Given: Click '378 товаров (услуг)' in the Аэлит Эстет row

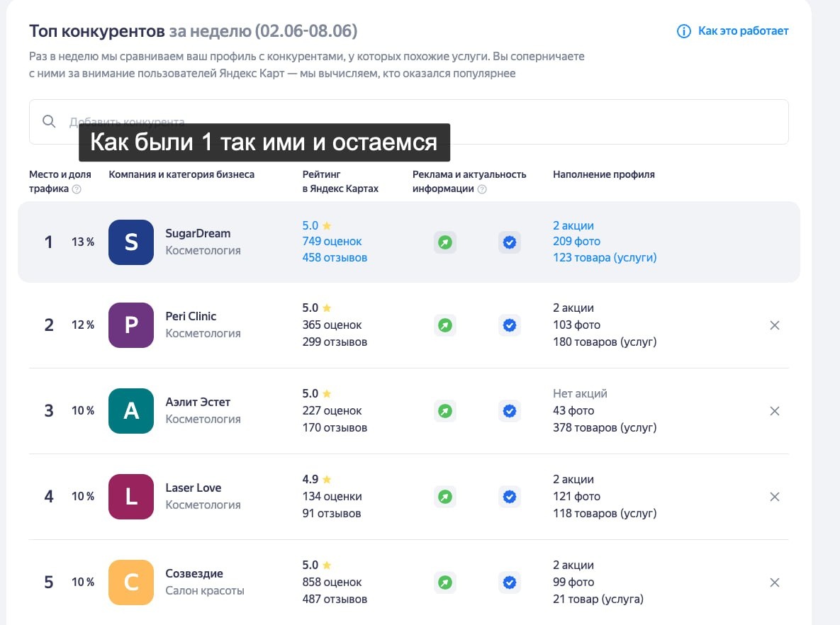Looking at the screenshot, I should point(605,427).
